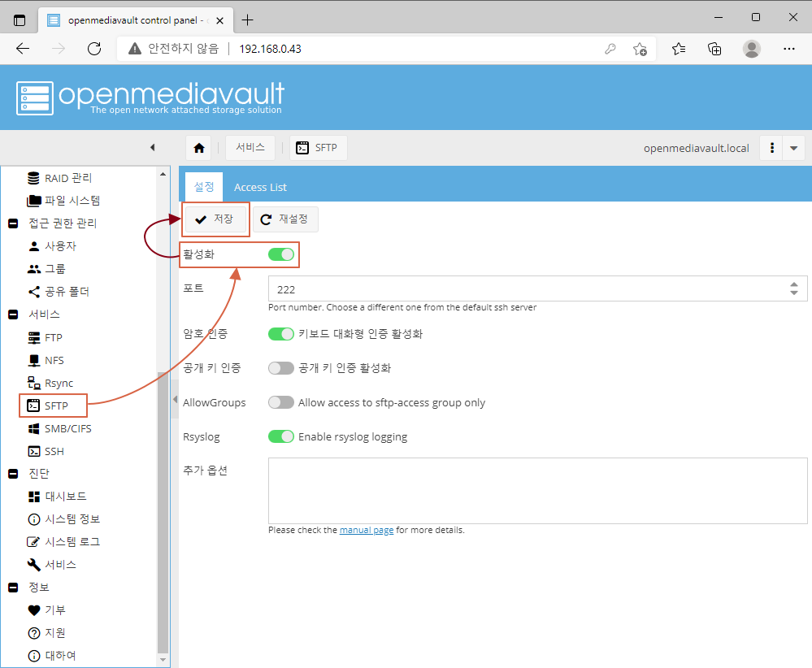Reload the page in the browser
This screenshot has width=812, height=668.
pos(94,49)
